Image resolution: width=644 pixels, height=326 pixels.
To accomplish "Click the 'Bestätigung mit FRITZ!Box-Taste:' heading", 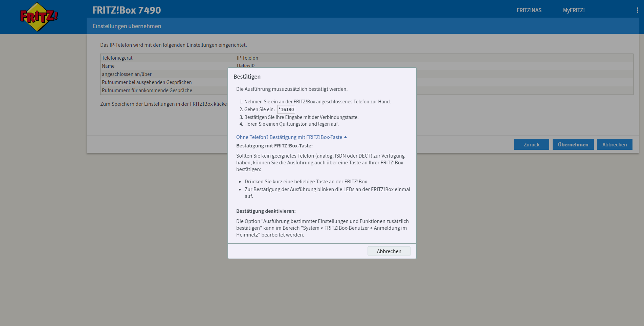I will tap(274, 146).
